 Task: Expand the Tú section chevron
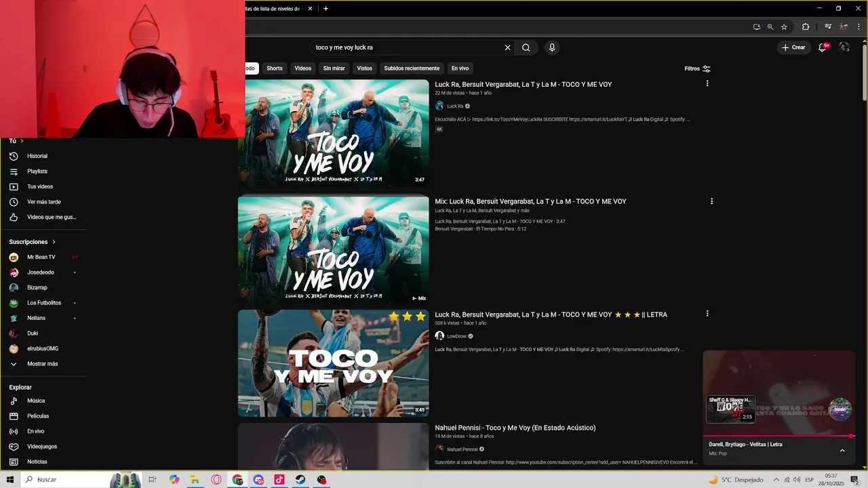pyautogui.click(x=22, y=141)
